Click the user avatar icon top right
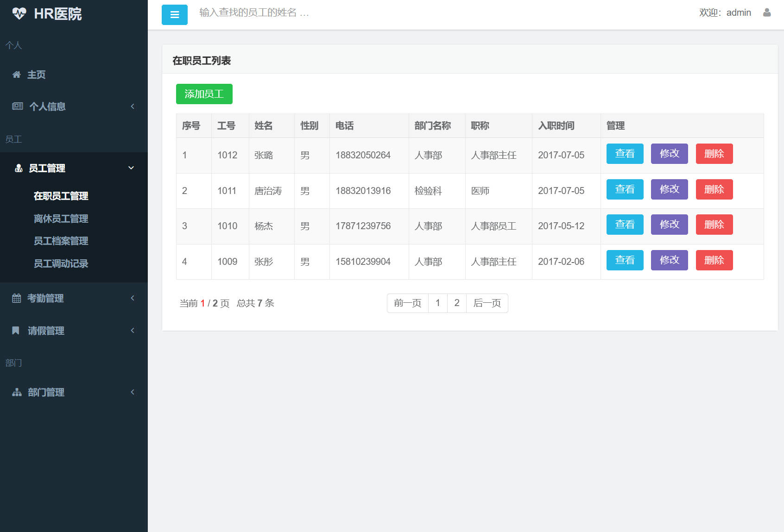This screenshot has height=532, width=784. (767, 13)
